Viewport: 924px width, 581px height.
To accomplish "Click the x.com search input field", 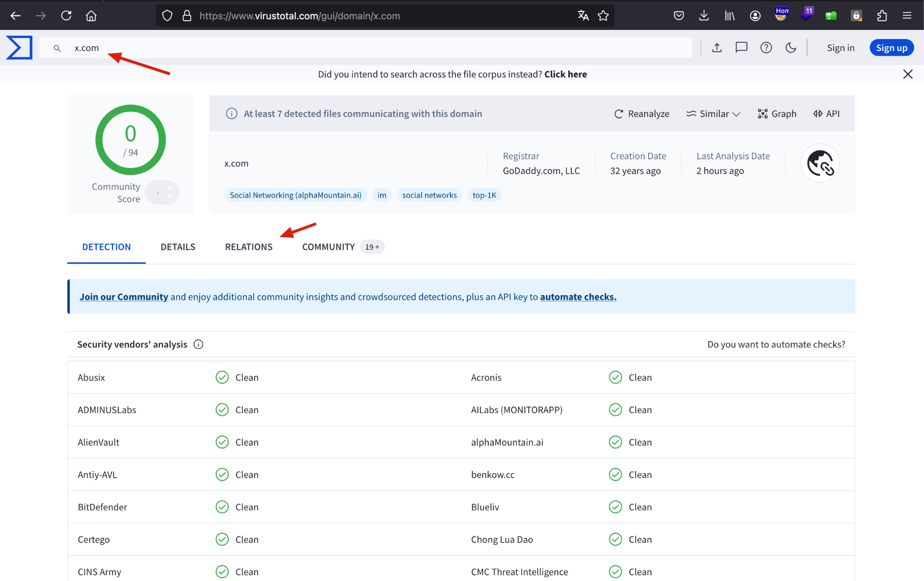I will (x=366, y=48).
